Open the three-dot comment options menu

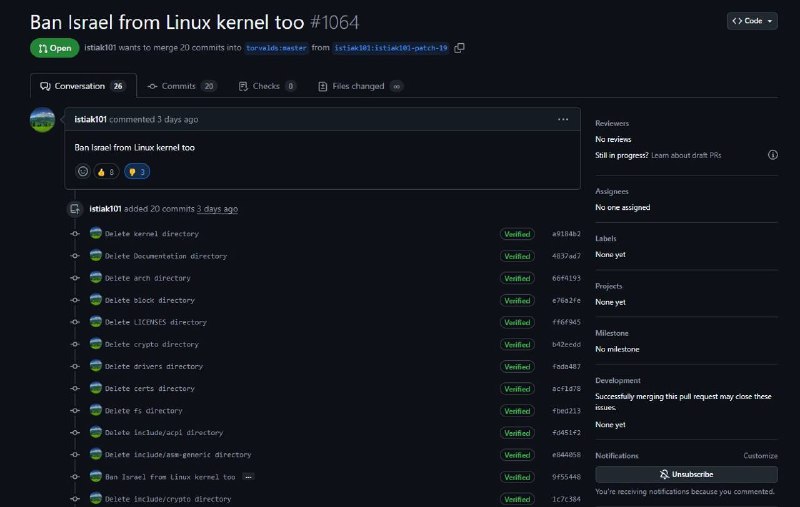pyautogui.click(x=563, y=119)
